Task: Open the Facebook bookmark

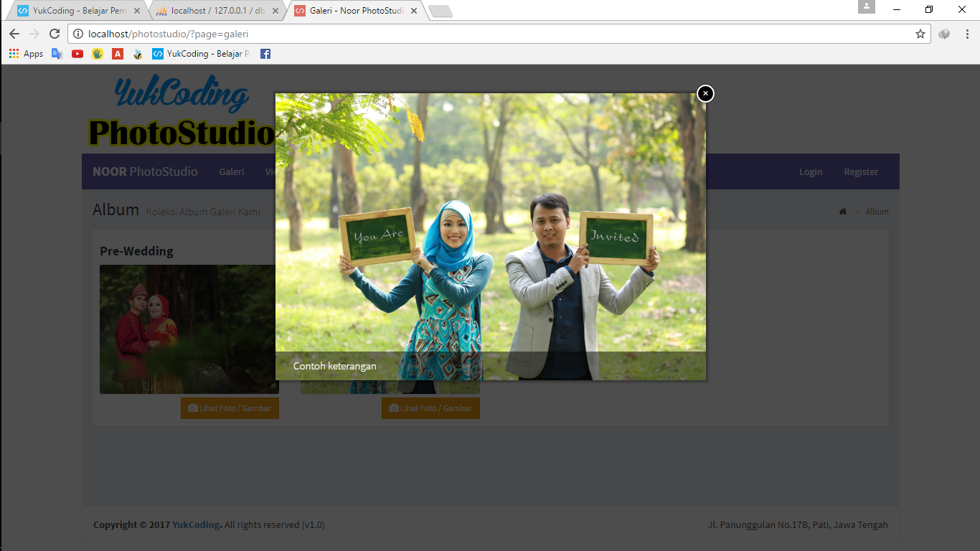Action: click(x=265, y=54)
